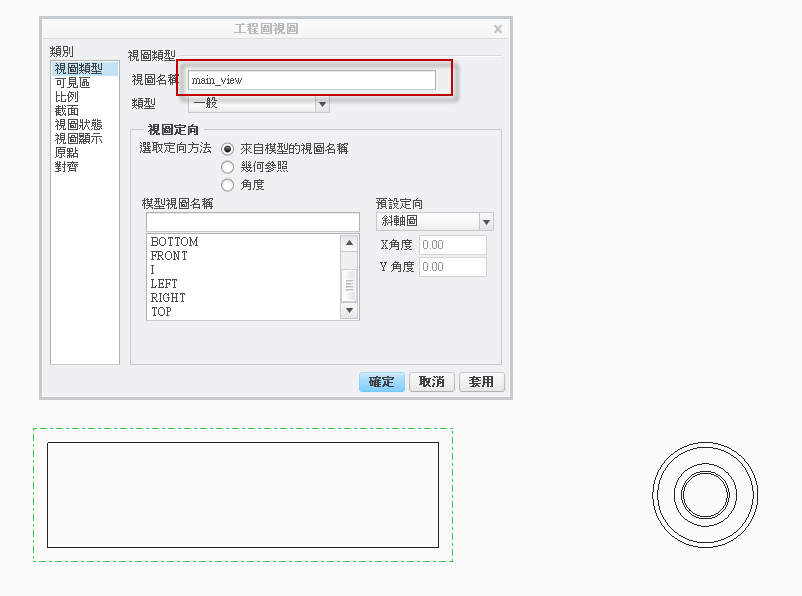Viewport: 802px width, 596px height.
Task: Pick FRONT from model view names
Action: click(x=169, y=256)
